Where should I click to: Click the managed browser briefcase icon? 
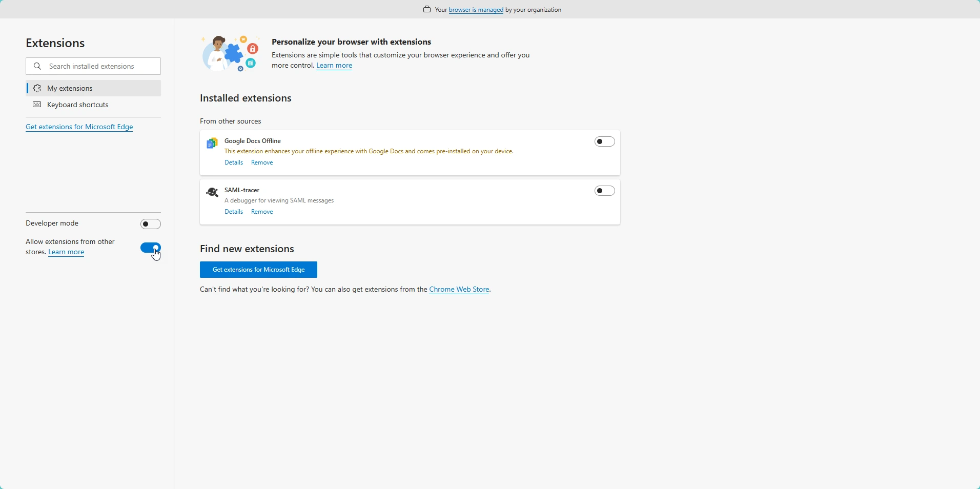tap(427, 9)
